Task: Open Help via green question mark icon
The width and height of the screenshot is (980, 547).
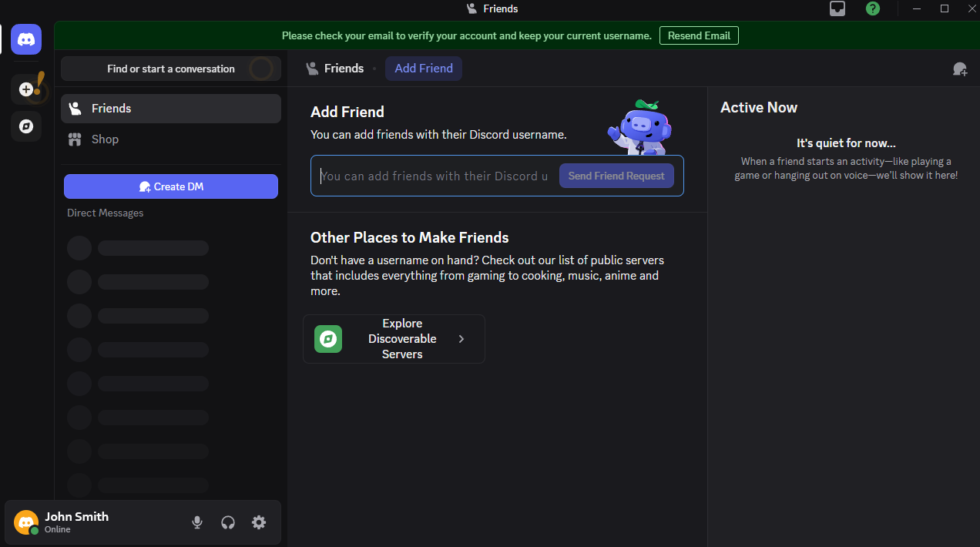Action: point(873,8)
